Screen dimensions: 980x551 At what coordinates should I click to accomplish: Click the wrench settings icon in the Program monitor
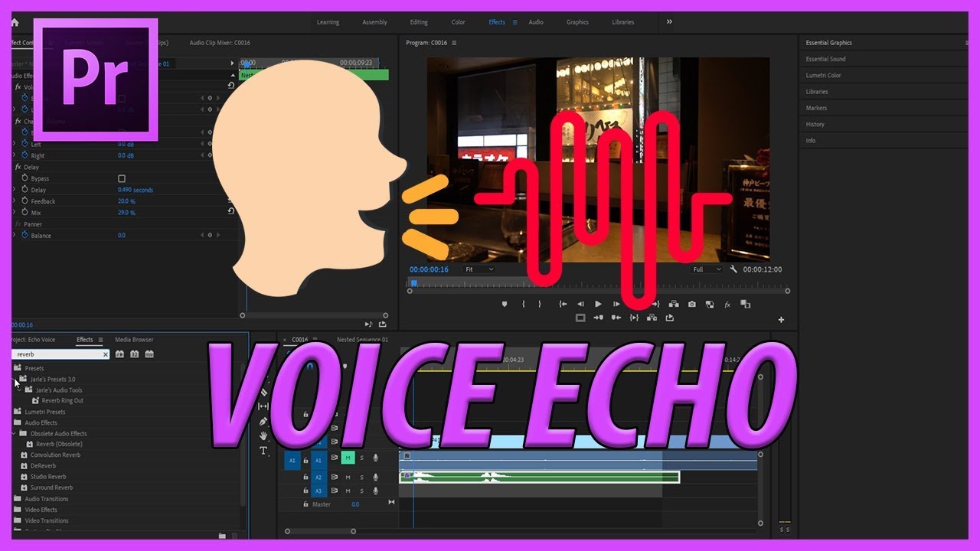[x=733, y=269]
